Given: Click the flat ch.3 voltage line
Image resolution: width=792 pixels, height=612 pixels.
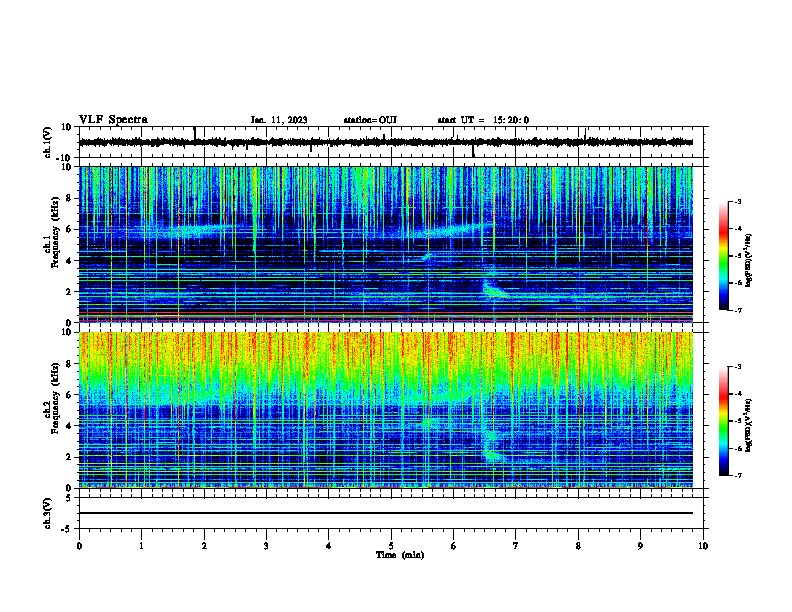Looking at the screenshot, I should pos(386,513).
